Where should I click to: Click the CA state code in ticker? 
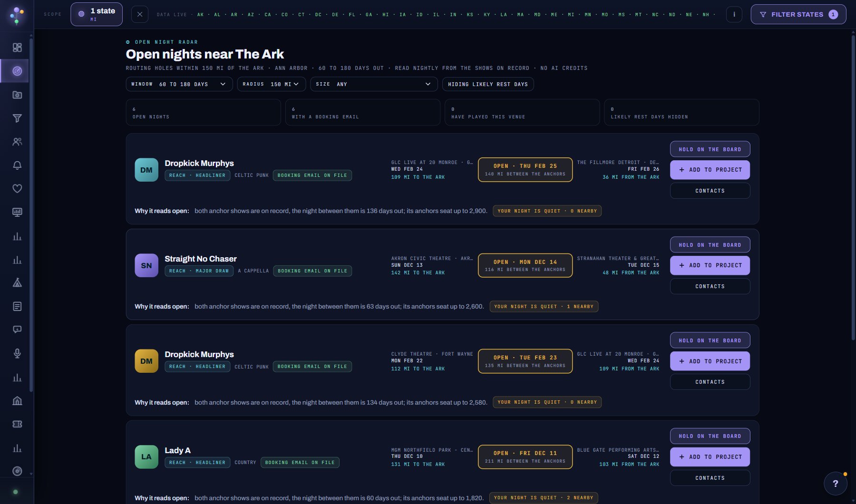tap(268, 15)
